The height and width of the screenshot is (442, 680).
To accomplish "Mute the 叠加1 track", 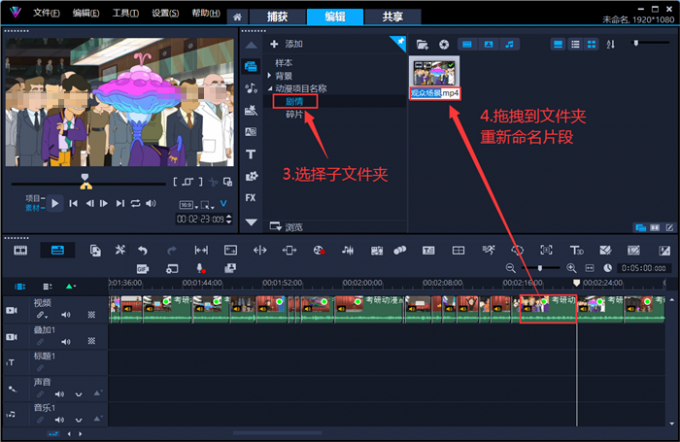I will point(66,342).
